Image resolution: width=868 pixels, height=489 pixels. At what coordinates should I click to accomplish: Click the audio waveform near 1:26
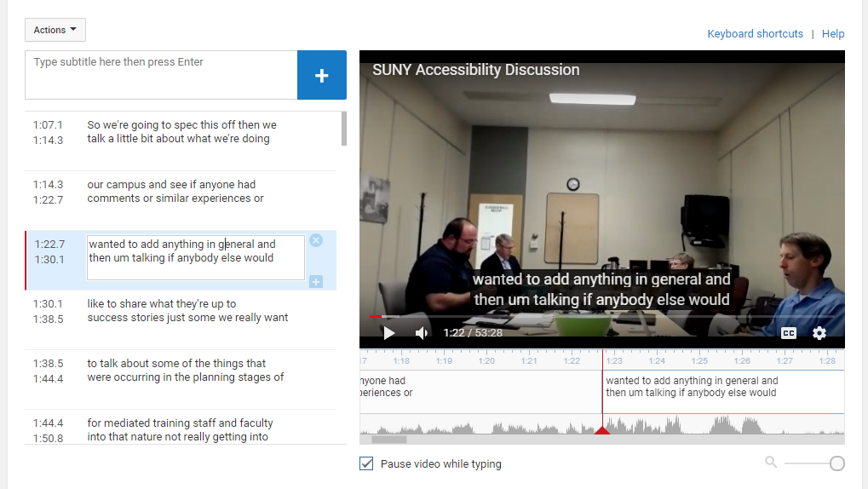(x=742, y=425)
